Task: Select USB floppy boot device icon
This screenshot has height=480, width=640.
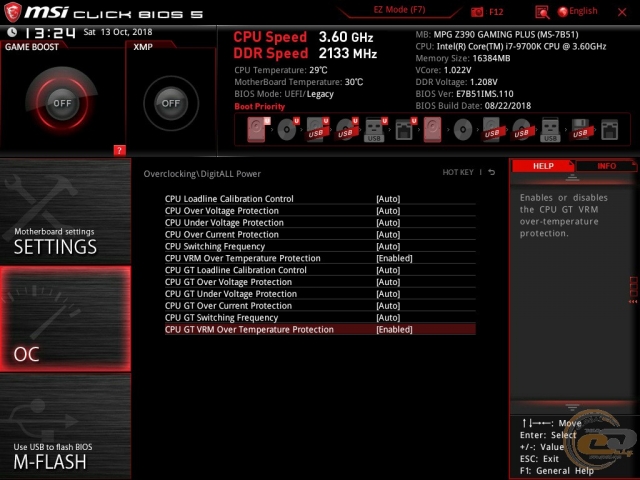Action: click(580, 130)
